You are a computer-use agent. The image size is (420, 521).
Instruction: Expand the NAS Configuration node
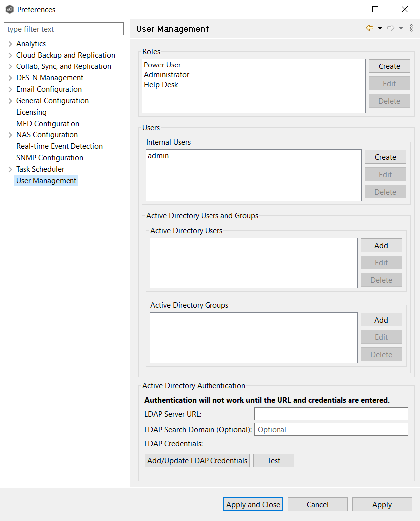(10, 135)
